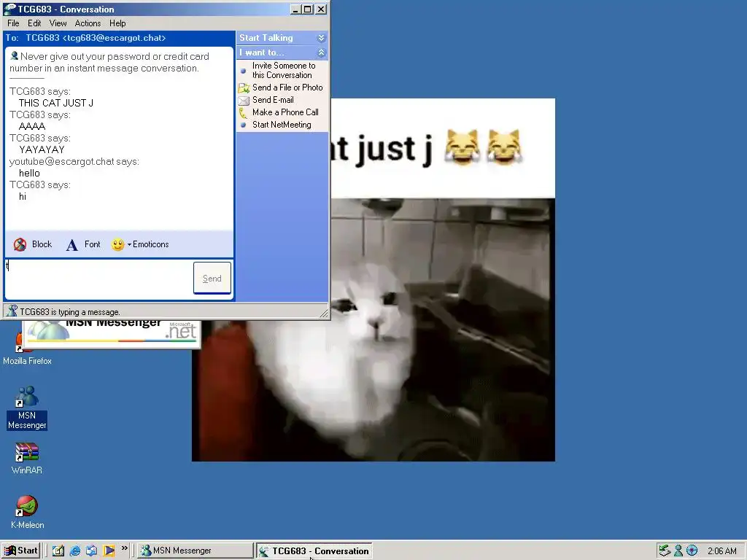Click the message input text box
This screenshot has width=747, height=560.
[98, 279]
